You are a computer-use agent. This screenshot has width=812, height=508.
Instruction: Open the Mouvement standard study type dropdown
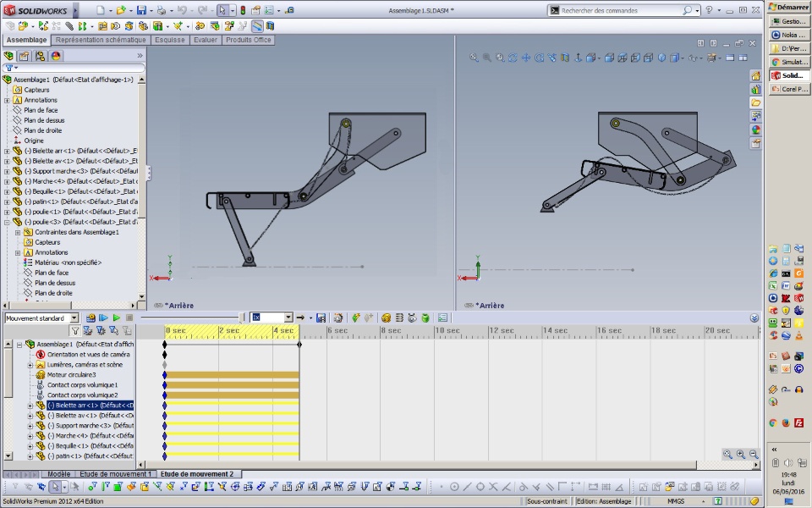tap(74, 317)
